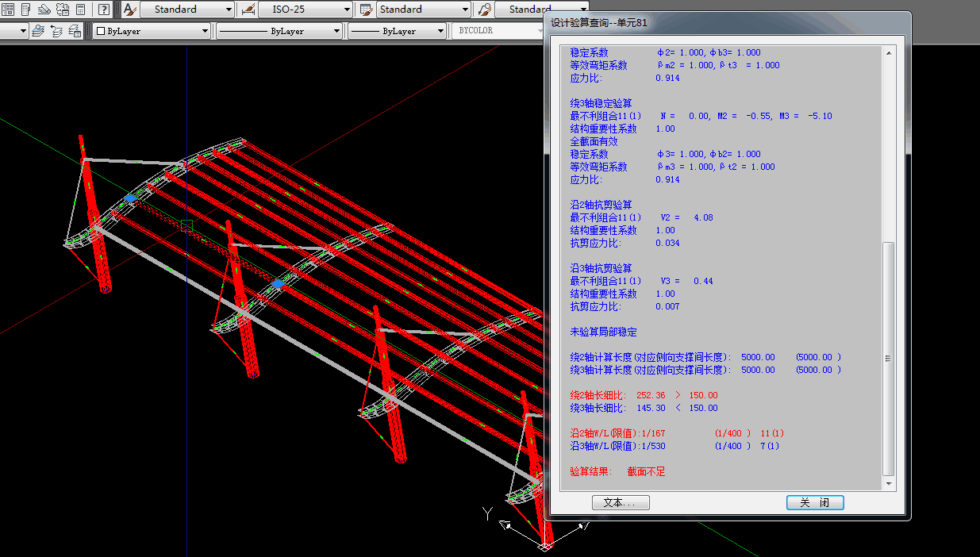Image resolution: width=980 pixels, height=557 pixels.
Task: Click the heading 沿3轴抗剪验算
Action: click(601, 268)
